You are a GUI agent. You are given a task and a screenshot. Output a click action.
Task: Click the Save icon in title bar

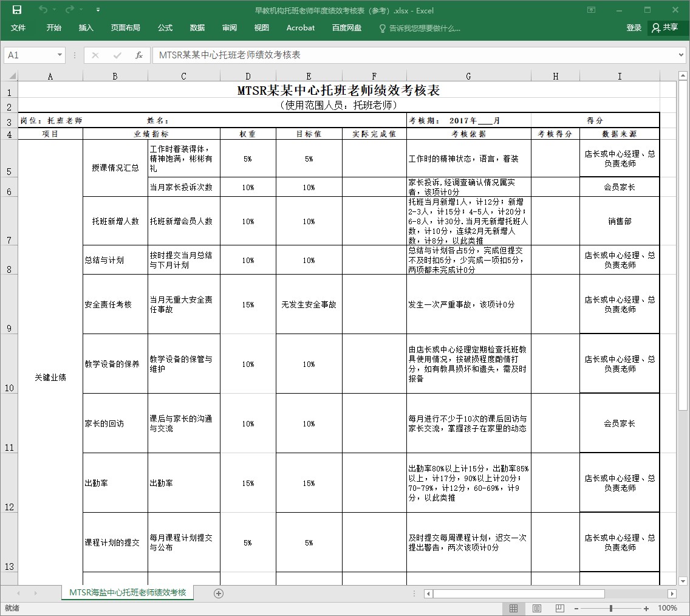(17, 10)
